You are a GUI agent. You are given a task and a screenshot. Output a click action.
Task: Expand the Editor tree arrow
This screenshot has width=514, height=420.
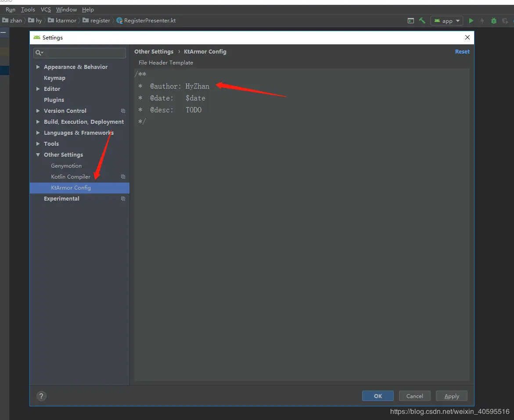(38, 89)
